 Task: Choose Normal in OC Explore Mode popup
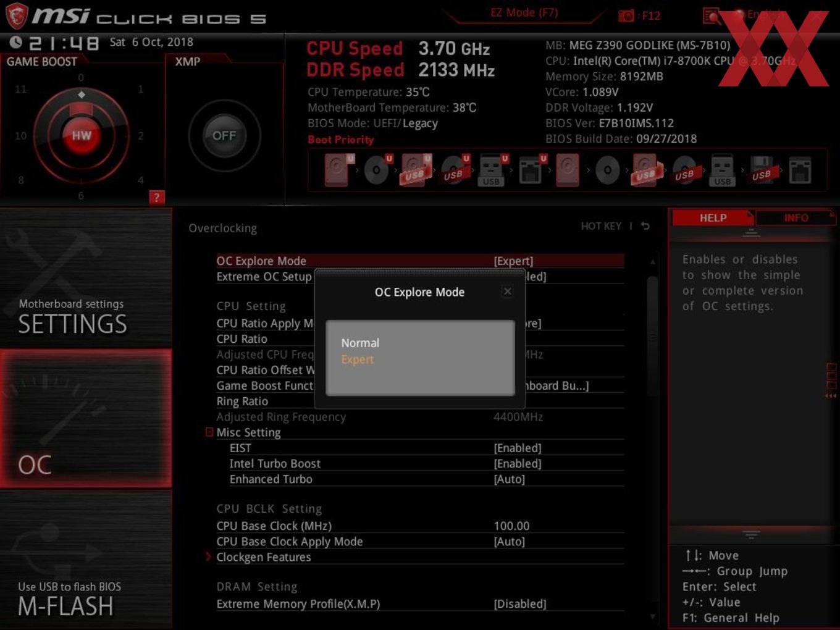tap(360, 343)
